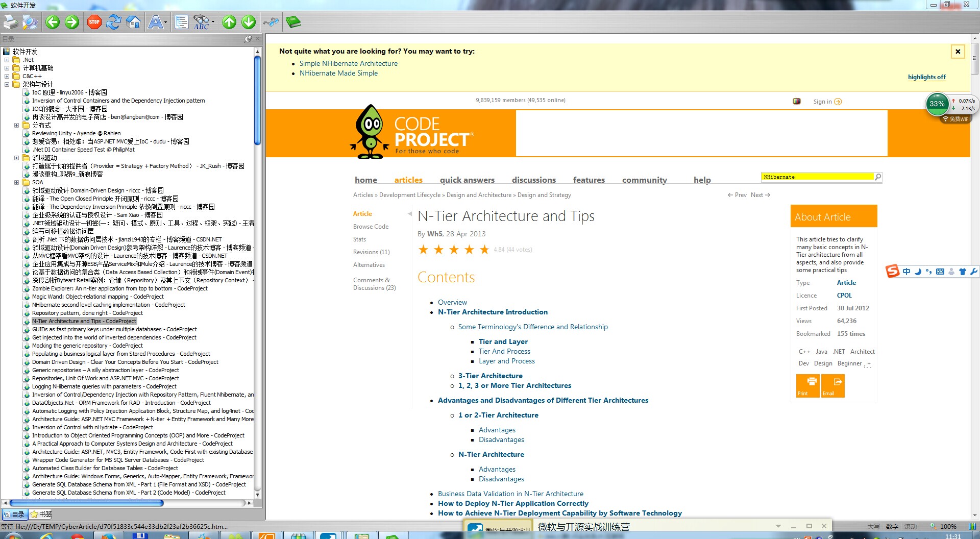The image size is (980, 539).
Task: Open the discussions nav menu
Action: [534, 180]
